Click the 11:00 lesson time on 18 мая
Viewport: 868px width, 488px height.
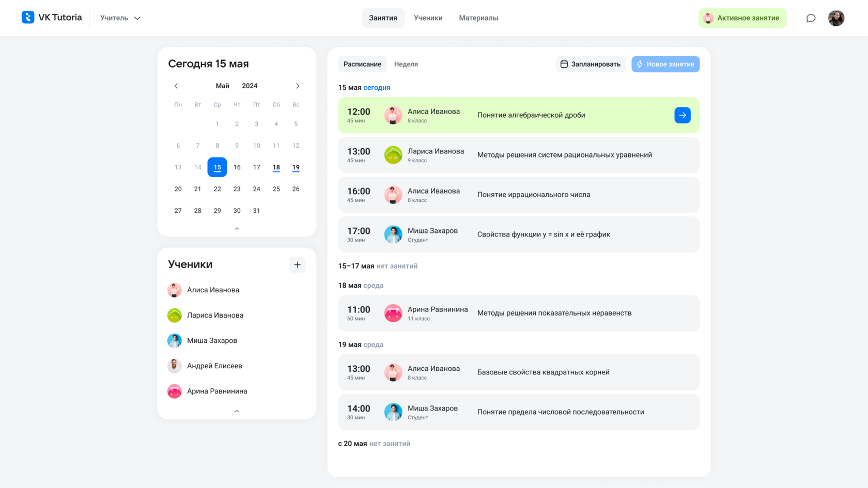click(x=359, y=309)
